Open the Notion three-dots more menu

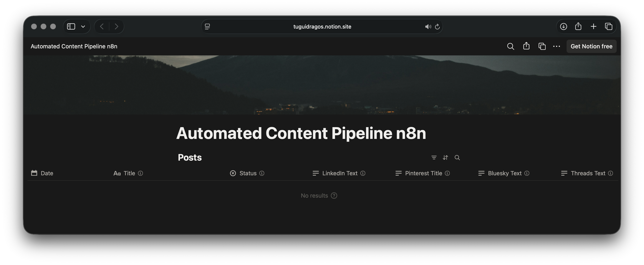[x=556, y=47]
